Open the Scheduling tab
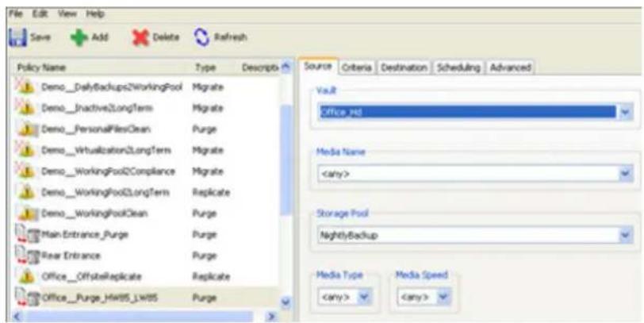 click(x=458, y=67)
